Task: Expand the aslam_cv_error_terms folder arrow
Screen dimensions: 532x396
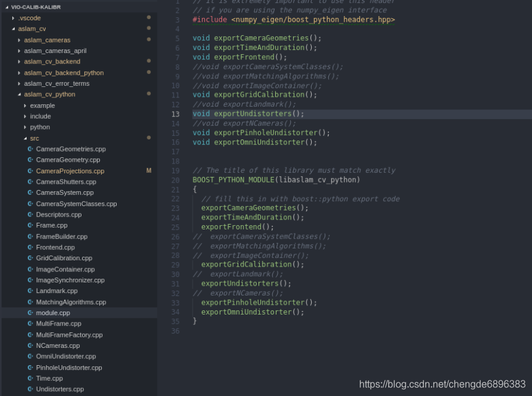Action: point(19,83)
